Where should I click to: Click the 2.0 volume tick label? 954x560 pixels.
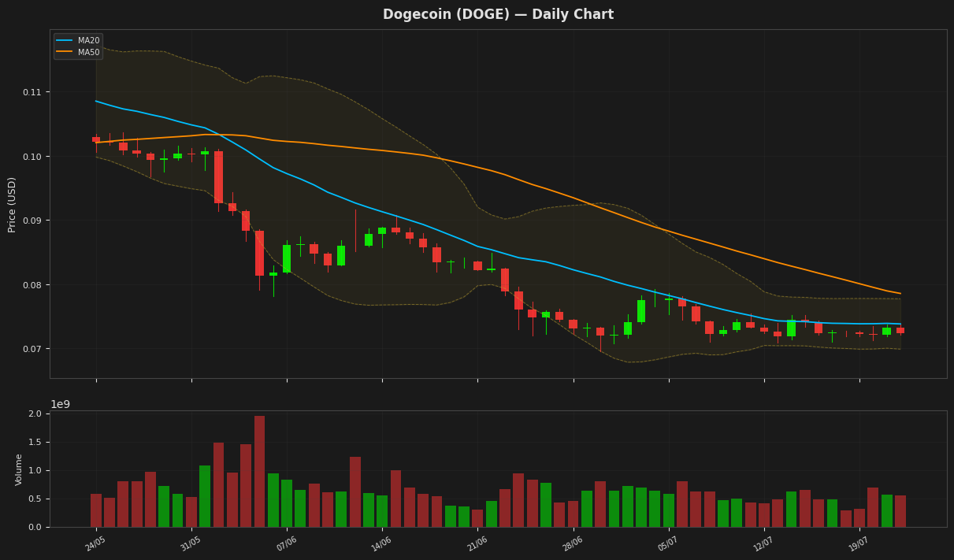35,414
